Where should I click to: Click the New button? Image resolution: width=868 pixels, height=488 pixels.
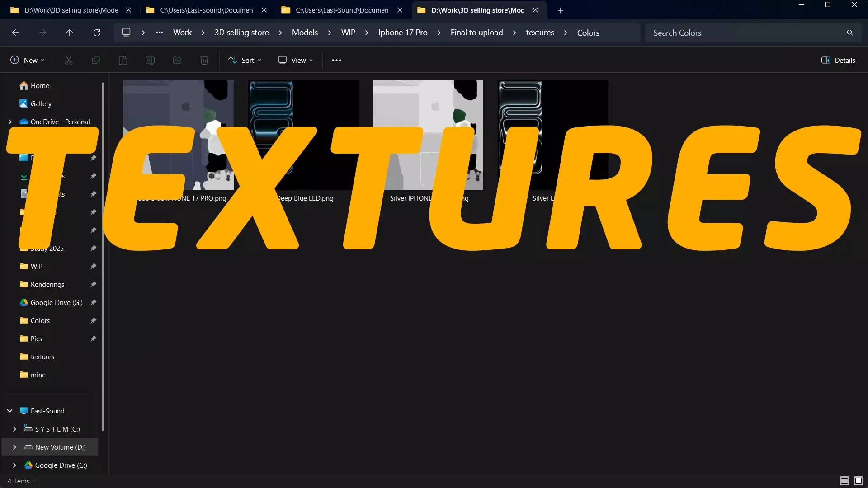[27, 60]
